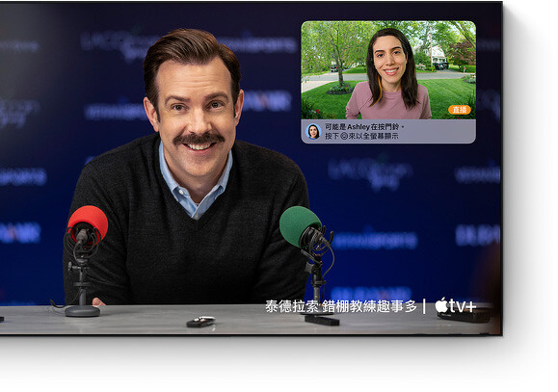Click the black device below the green microphone
Viewport: 558px width, 392px height.
click(x=322, y=321)
